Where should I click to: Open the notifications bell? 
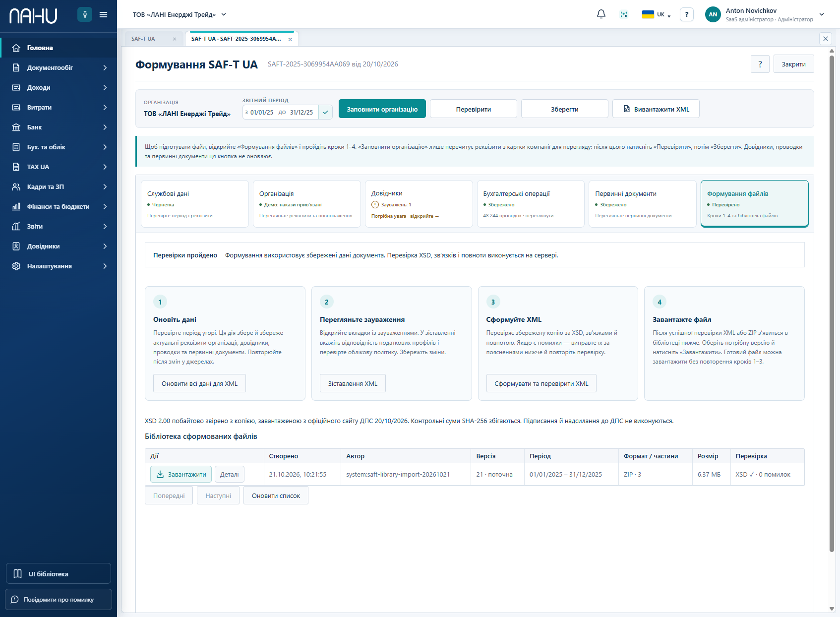pyautogui.click(x=601, y=14)
